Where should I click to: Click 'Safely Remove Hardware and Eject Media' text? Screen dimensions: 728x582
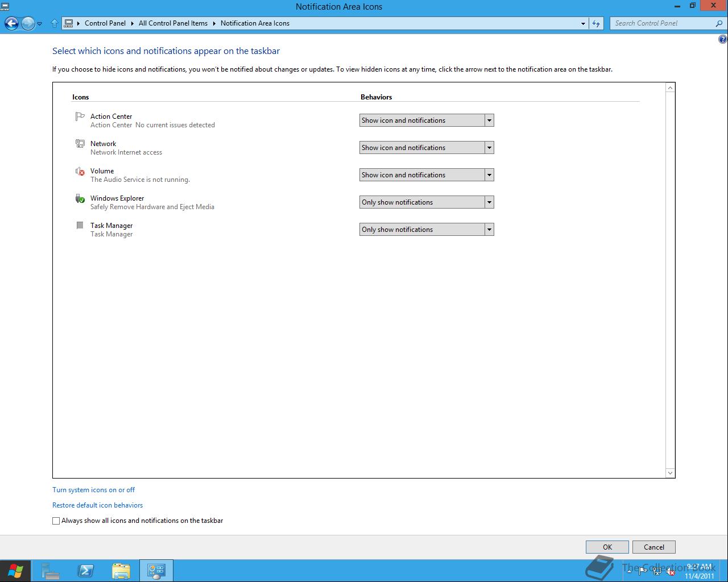152,207
